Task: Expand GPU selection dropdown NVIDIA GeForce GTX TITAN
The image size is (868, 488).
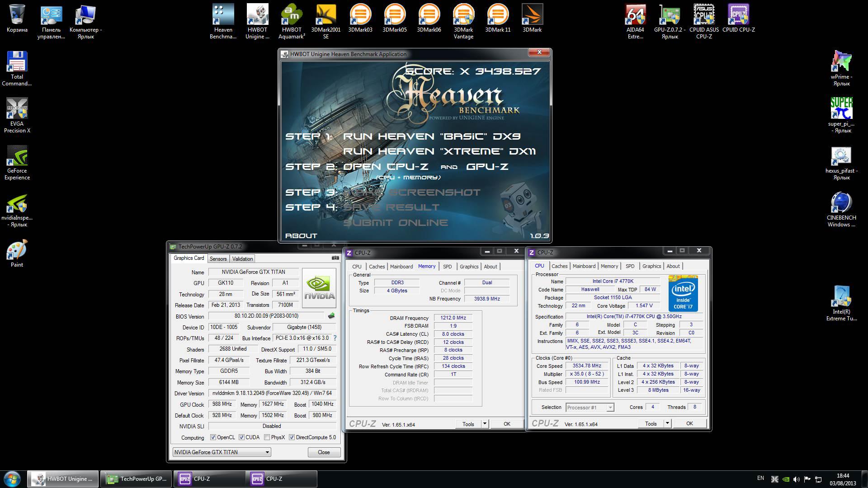Action: tap(222, 452)
